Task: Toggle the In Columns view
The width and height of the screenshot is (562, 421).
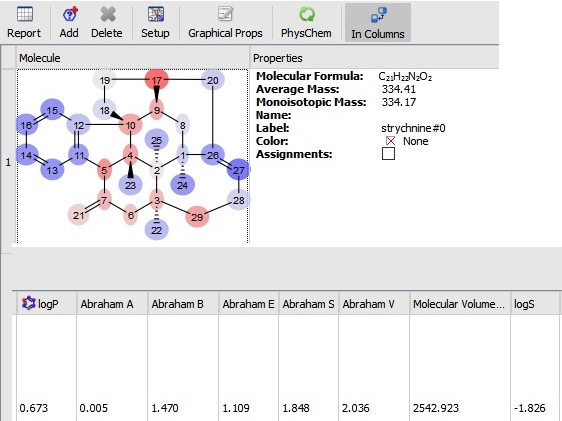Action: click(x=378, y=23)
